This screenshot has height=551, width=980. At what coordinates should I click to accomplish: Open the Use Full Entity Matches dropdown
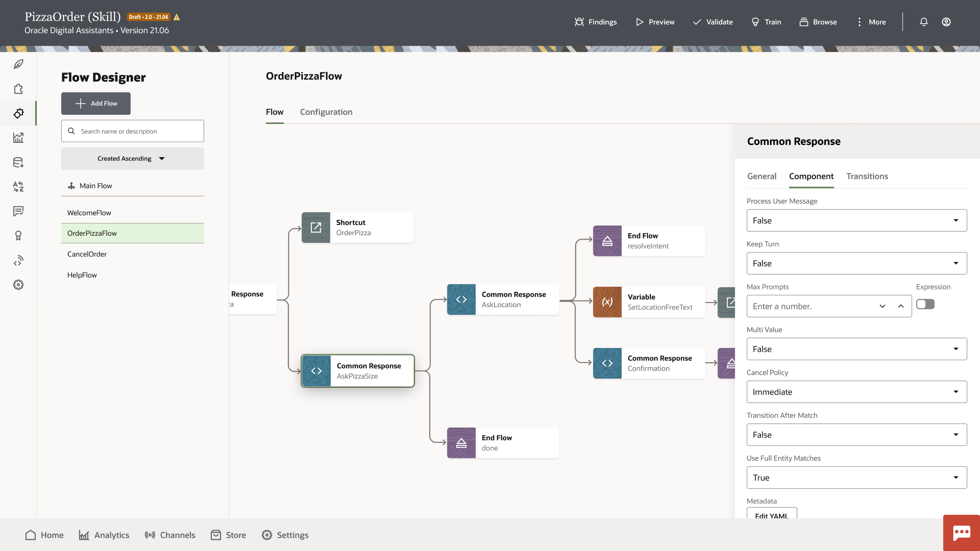coord(857,478)
